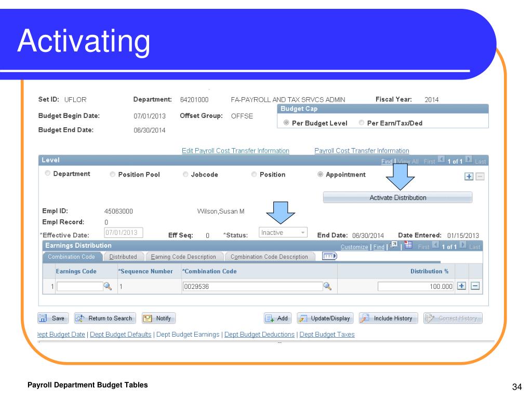Click employee name Wilson,Susan M

pos(220,211)
